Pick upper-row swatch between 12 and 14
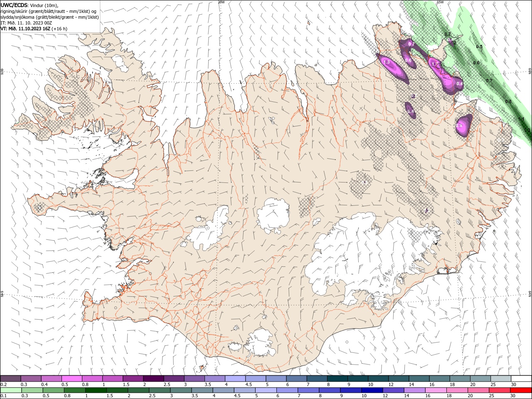Image resolution: width=532 pixels, height=399 pixels. pyautogui.click(x=399, y=378)
